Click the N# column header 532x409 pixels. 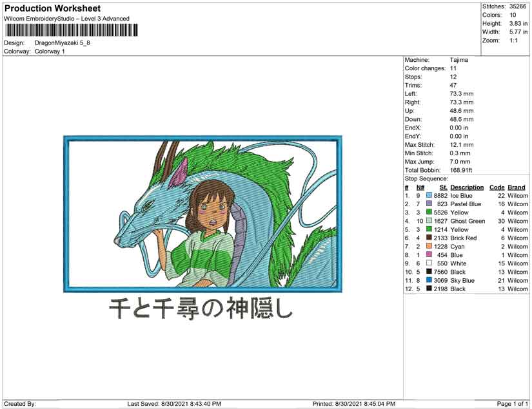point(420,187)
